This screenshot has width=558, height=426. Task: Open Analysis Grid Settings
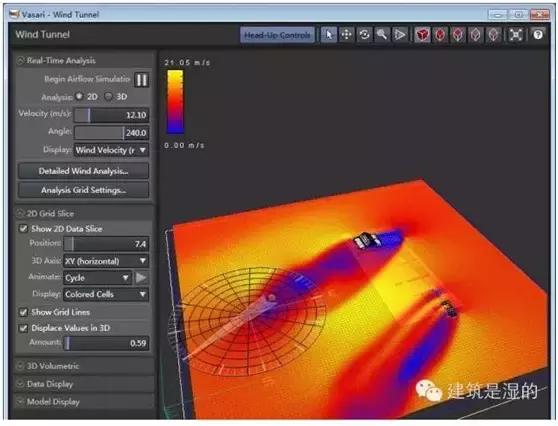(83, 190)
